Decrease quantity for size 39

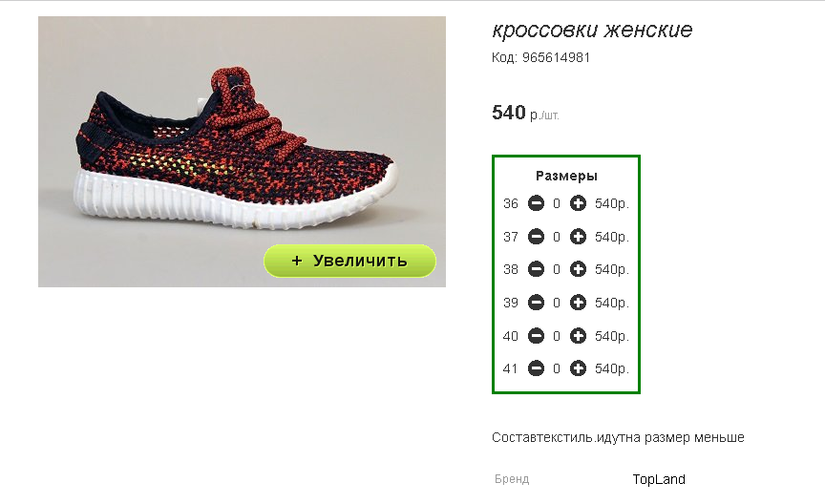point(536,303)
